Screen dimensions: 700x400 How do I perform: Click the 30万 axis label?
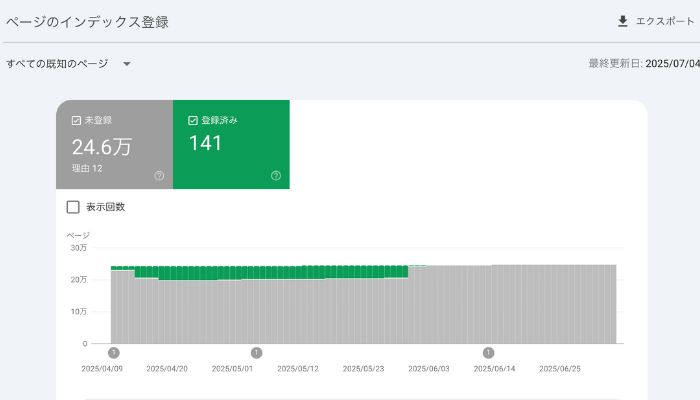[x=79, y=248]
